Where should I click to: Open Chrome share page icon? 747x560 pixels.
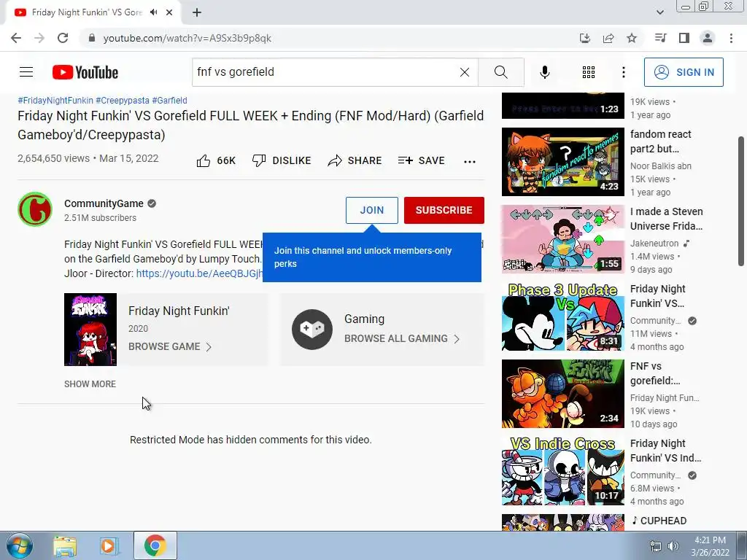pyautogui.click(x=608, y=38)
